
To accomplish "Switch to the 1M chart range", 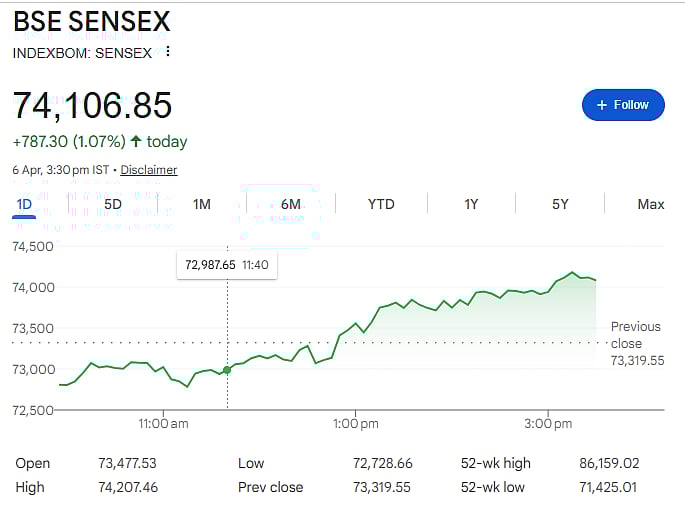I will point(202,204).
